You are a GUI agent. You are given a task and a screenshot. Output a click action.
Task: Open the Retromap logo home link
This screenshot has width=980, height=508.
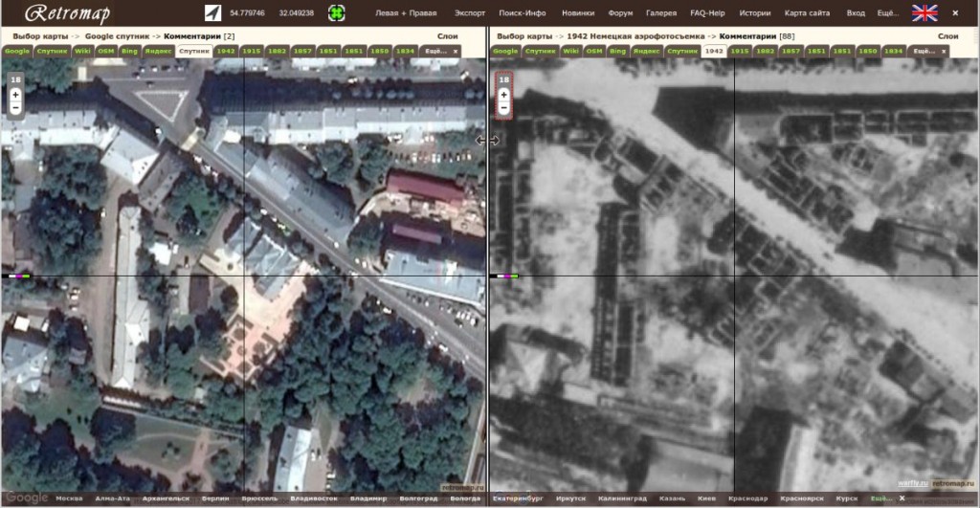coord(68,13)
